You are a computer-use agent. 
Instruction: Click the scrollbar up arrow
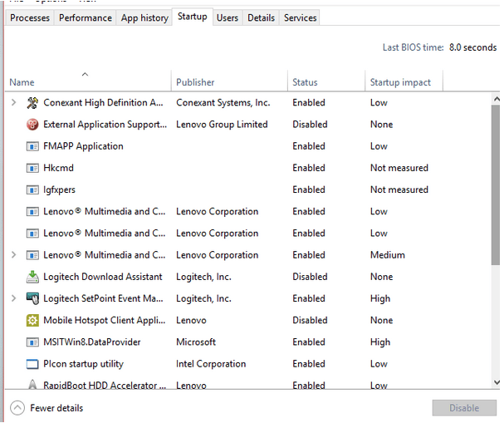pyautogui.click(x=497, y=99)
